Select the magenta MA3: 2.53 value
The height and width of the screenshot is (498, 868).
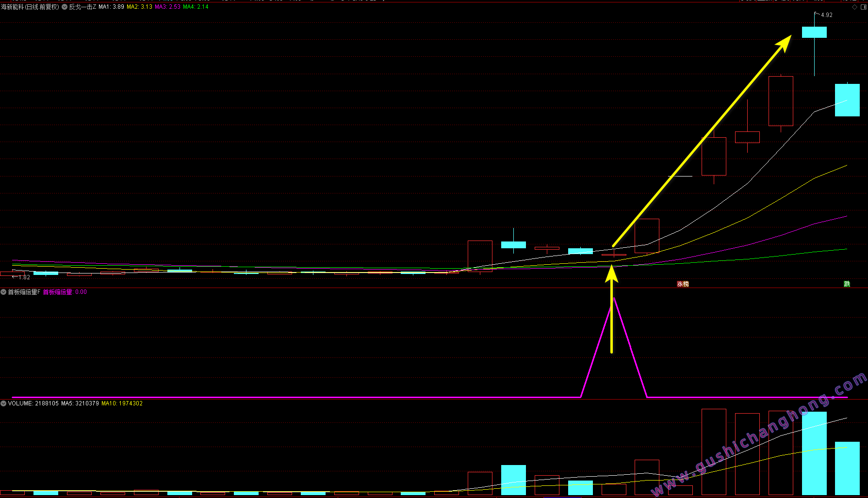(167, 7)
